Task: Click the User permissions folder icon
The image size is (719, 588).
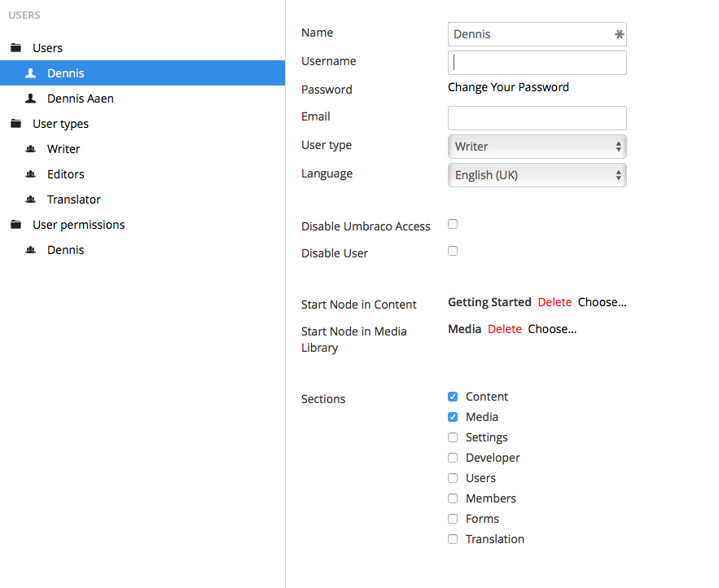Action: click(x=15, y=225)
